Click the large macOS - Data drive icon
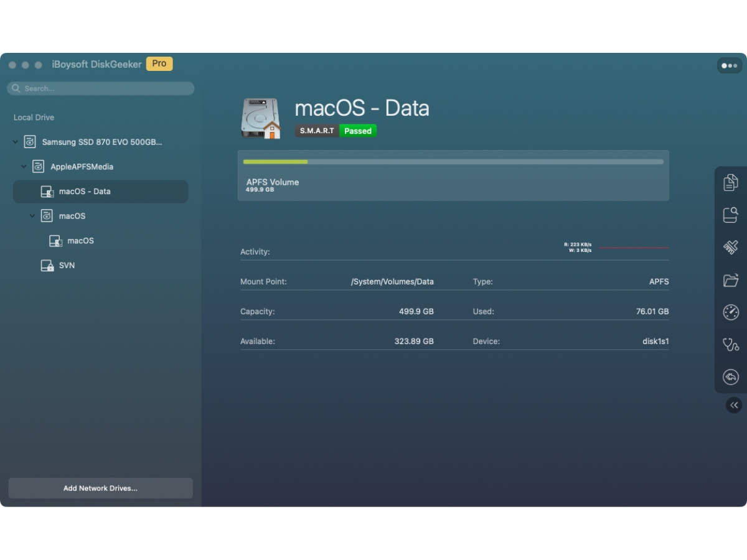The width and height of the screenshot is (747, 560). point(261,118)
